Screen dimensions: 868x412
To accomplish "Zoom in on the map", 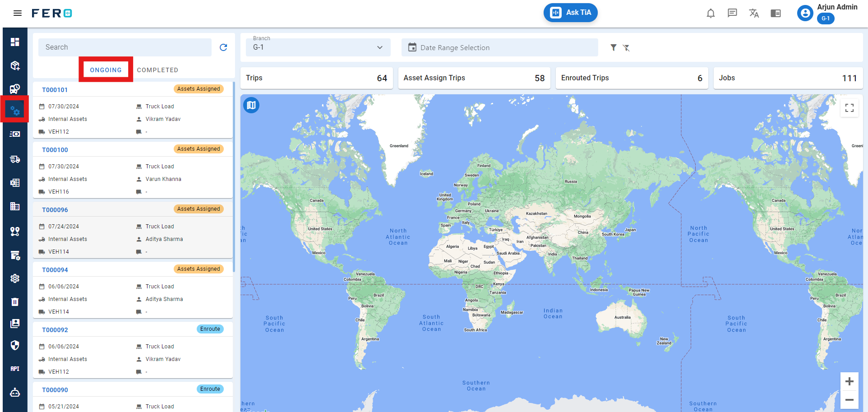I will [850, 381].
